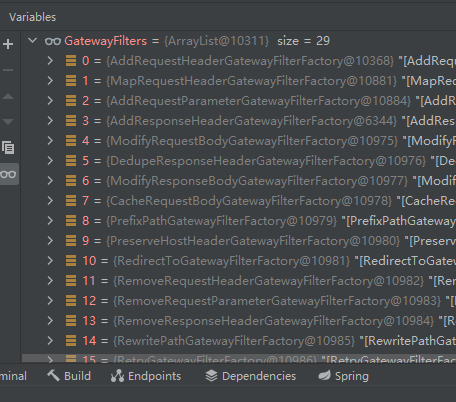Image resolution: width=456 pixels, height=402 pixels.
Task: Open the Build tool window
Action: [x=69, y=376]
